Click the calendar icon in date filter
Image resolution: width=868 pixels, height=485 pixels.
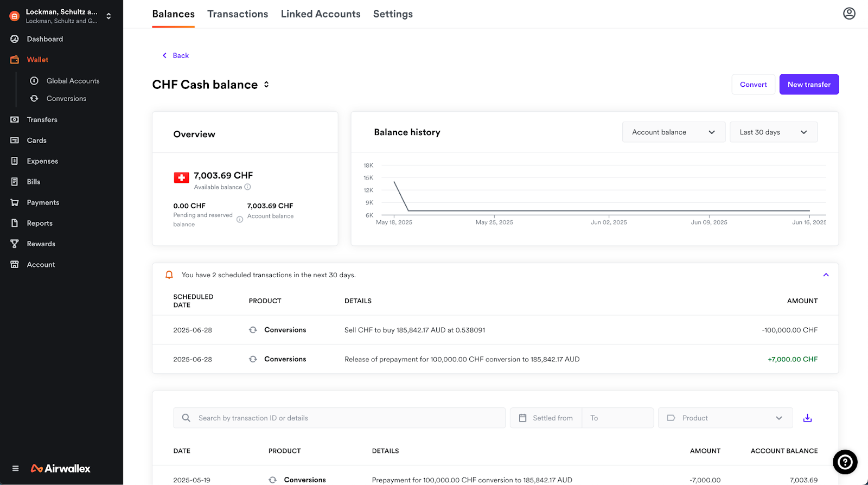click(x=523, y=418)
